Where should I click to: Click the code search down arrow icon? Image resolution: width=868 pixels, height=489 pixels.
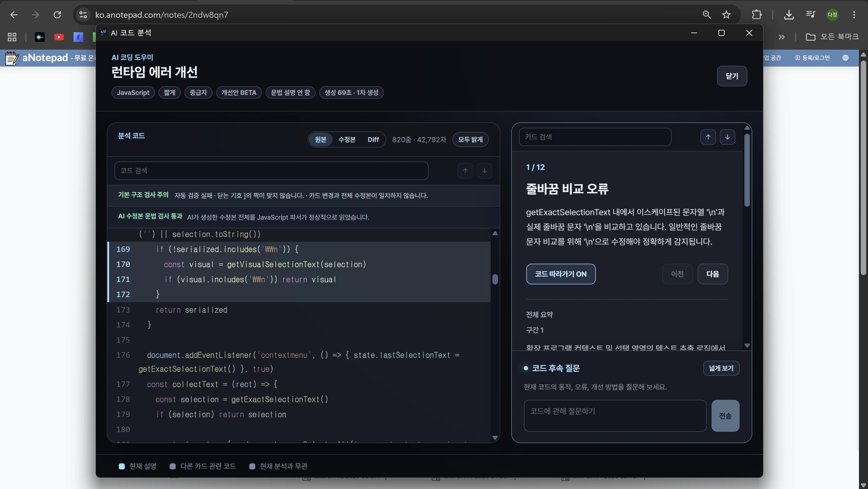484,171
